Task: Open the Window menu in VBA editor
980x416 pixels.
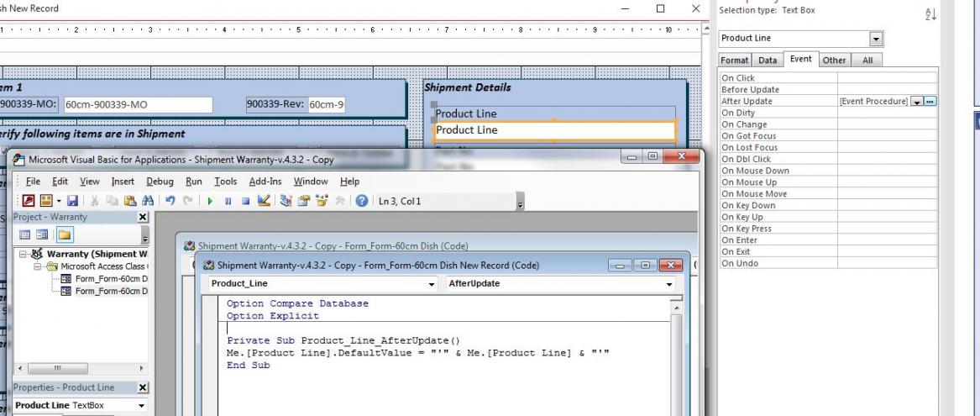Action: click(x=311, y=182)
